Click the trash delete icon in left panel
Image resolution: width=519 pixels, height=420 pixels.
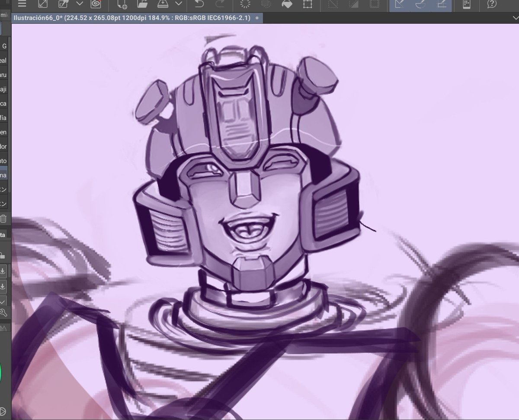tap(3, 219)
